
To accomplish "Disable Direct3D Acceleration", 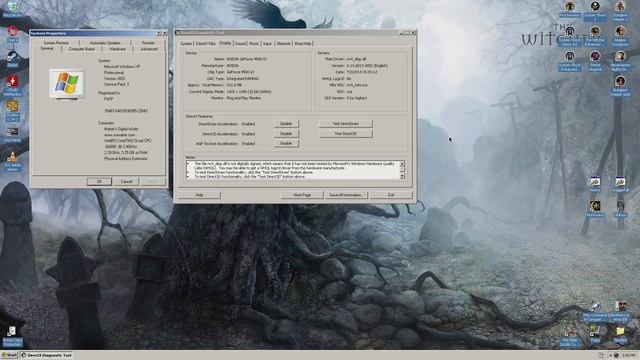I will click(x=286, y=133).
